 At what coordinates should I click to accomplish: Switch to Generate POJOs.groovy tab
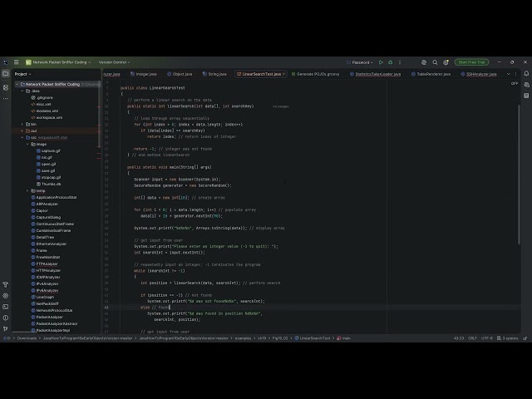(315, 74)
